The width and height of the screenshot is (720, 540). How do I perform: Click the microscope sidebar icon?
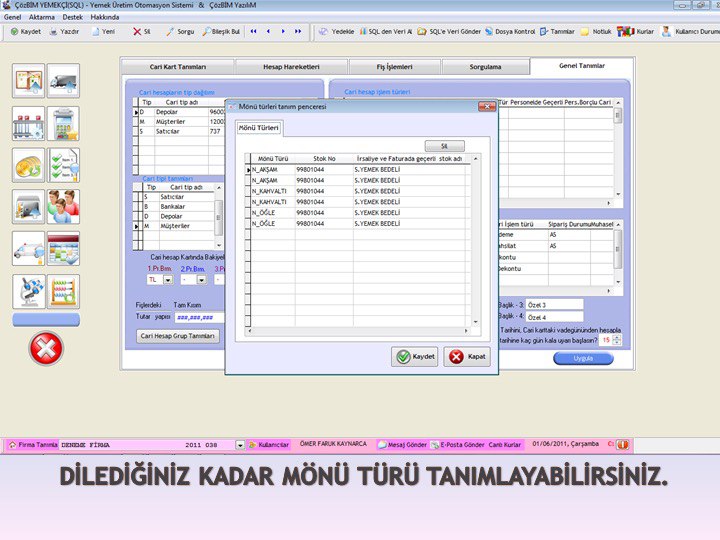(x=28, y=291)
